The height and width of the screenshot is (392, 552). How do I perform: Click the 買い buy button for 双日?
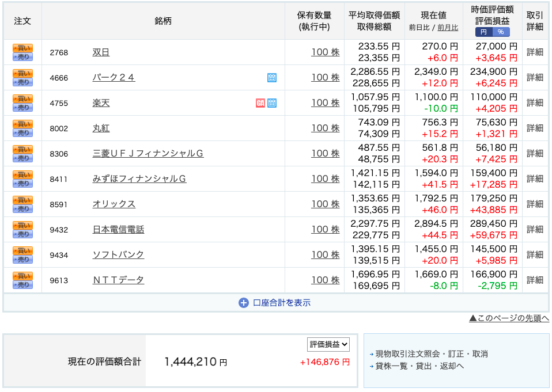[x=22, y=48]
